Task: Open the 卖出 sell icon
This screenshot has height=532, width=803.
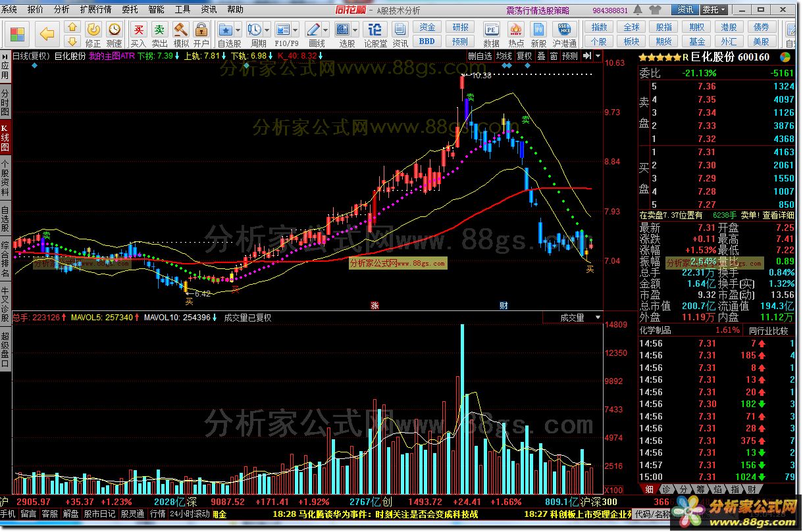Action: click(159, 29)
